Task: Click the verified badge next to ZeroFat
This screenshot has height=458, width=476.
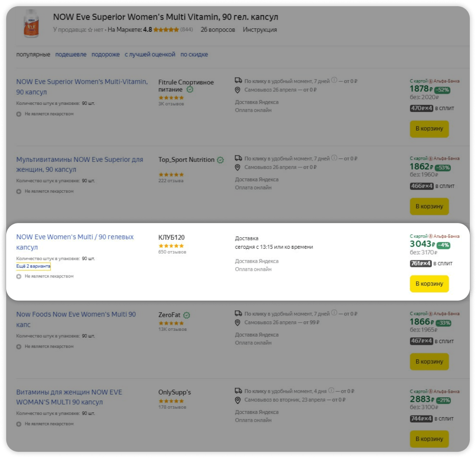Action: tap(187, 315)
